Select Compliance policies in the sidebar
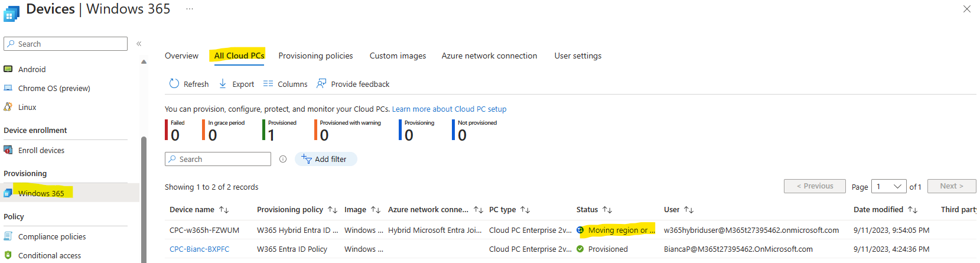 coord(52,236)
